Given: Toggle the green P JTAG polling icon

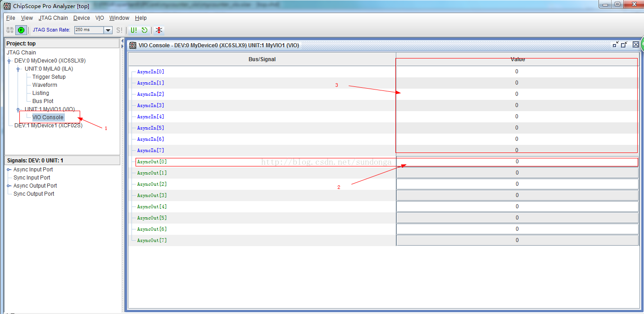Looking at the screenshot, I should (21, 30).
